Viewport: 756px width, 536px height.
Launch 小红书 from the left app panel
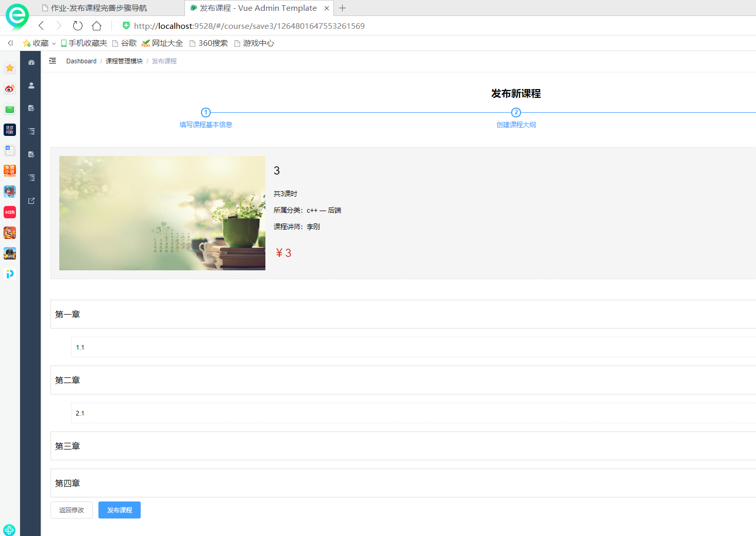tap(9, 212)
